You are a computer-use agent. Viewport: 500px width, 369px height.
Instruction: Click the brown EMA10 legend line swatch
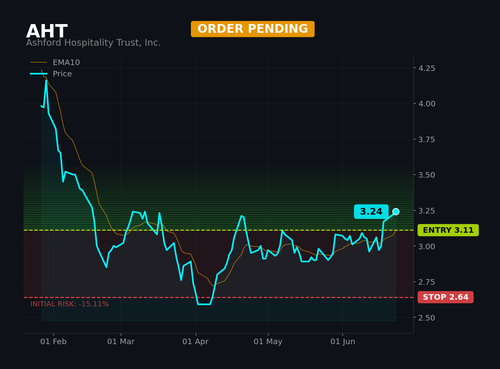click(39, 62)
